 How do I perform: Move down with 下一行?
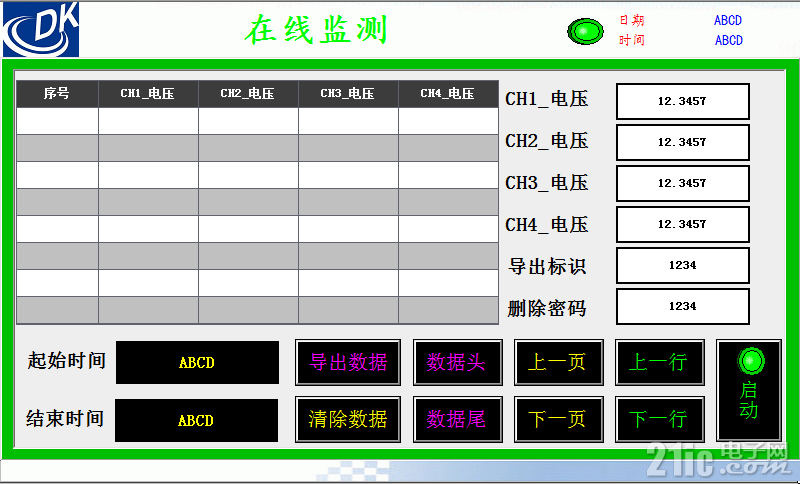point(660,419)
